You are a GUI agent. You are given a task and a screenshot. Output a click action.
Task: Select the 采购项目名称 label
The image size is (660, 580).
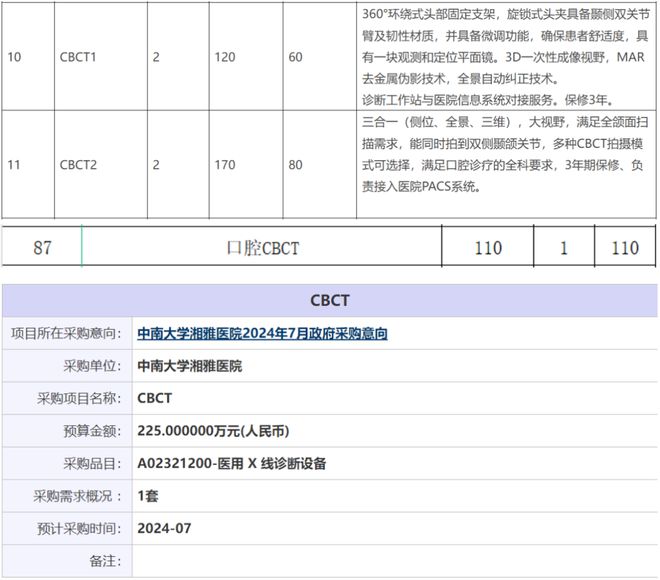tap(79, 398)
